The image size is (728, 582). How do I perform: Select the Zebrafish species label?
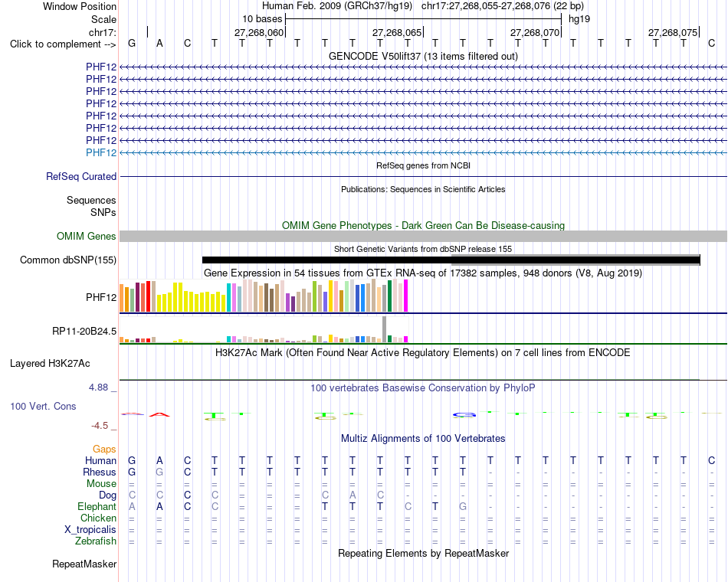(96, 541)
